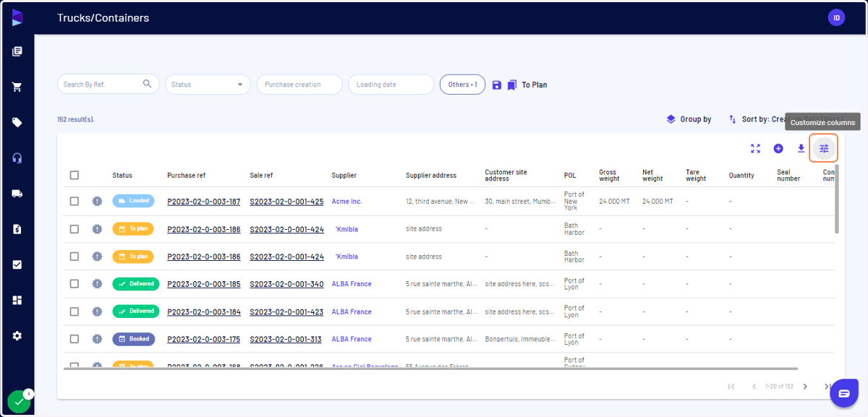The height and width of the screenshot is (417, 868).
Task: Click the Loaded status badge
Action: pos(133,201)
